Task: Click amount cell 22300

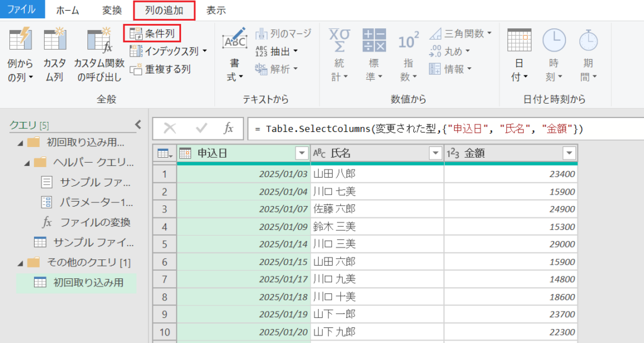Action: [511, 332]
